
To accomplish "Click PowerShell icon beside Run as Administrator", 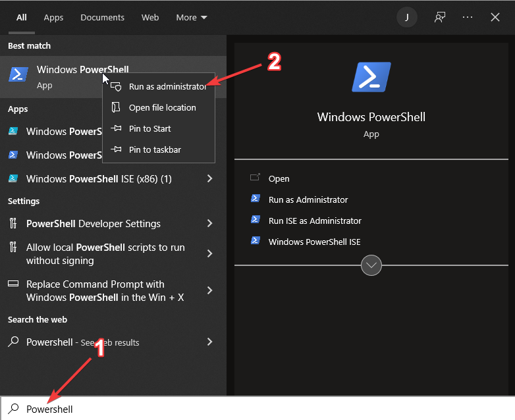I will point(256,198).
